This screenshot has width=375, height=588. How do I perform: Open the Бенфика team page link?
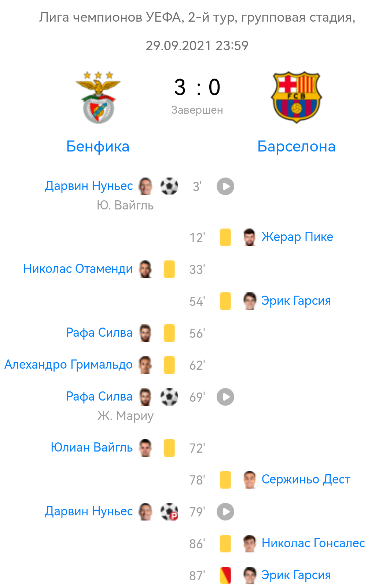[x=98, y=146]
